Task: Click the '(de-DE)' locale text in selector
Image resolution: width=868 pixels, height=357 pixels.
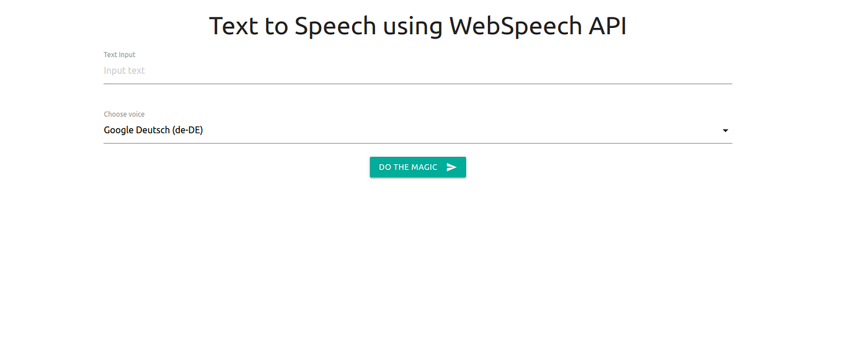Action: [x=188, y=130]
